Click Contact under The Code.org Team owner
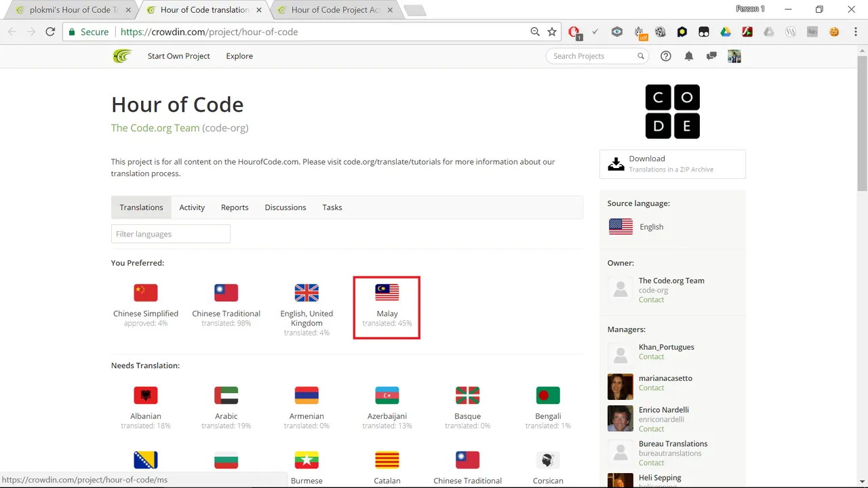Image resolution: width=868 pixels, height=488 pixels. [x=652, y=300]
